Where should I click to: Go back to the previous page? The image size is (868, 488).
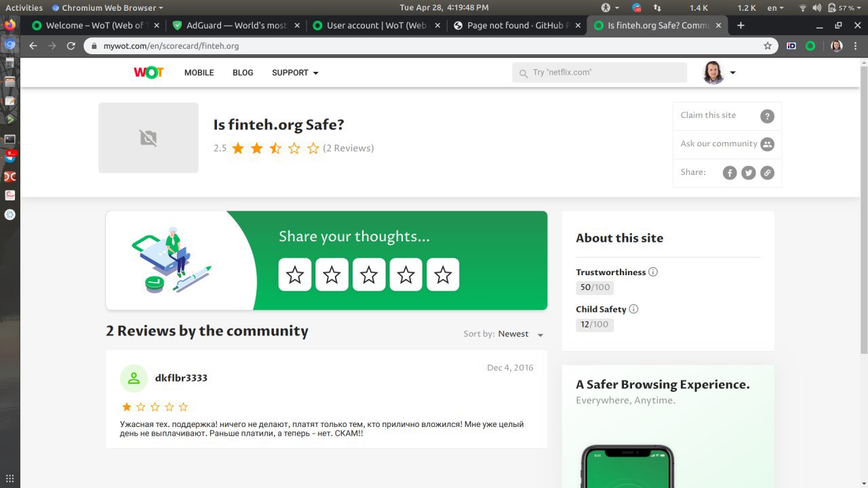coord(33,46)
